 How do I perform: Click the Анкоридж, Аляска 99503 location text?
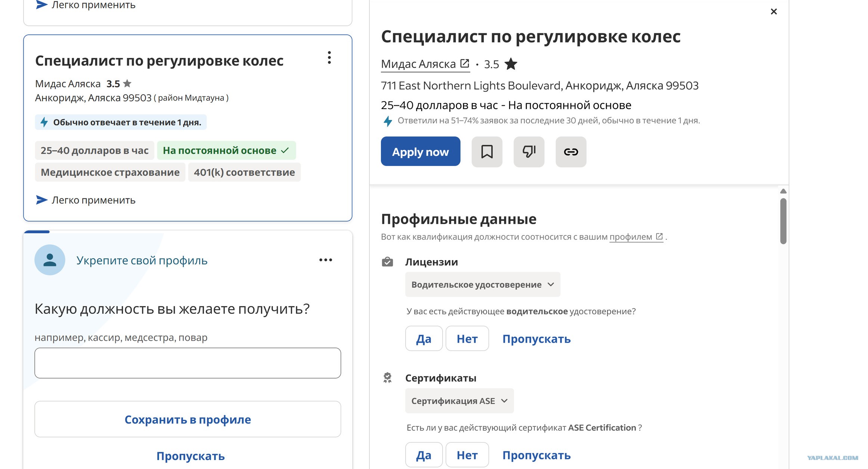pos(93,98)
